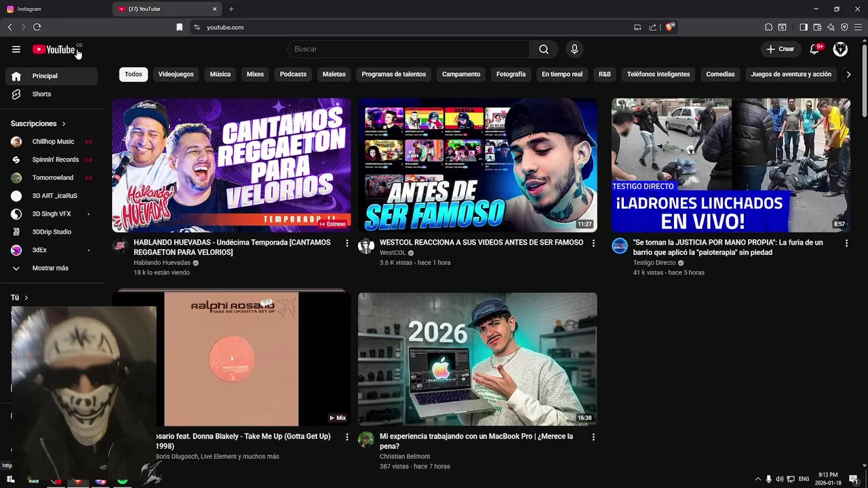The width and height of the screenshot is (868, 488).
Task: Start voice search with the microphone icon
Action: click(x=574, y=49)
